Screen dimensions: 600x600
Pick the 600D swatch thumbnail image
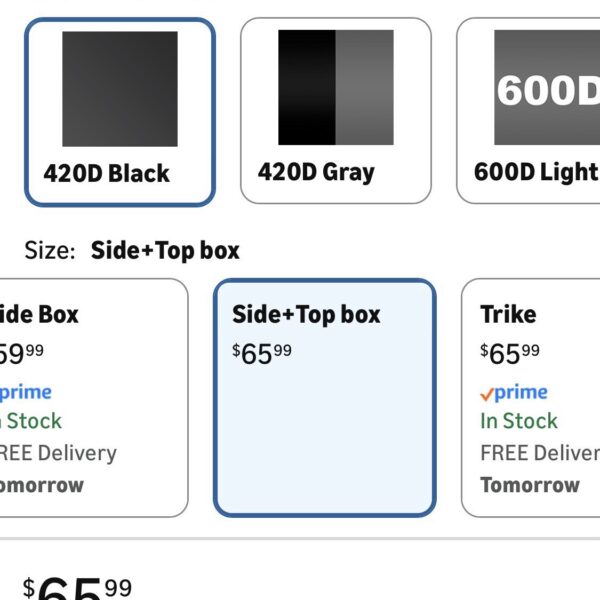click(547, 89)
